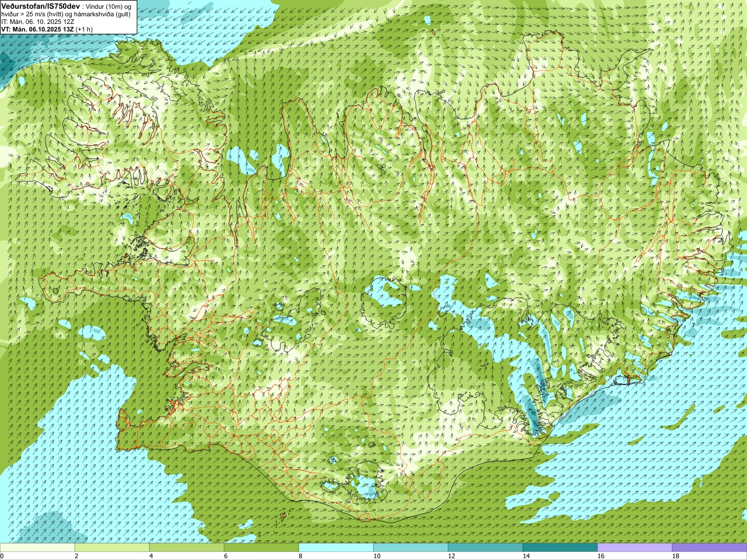Click the olive green 6–8 m/s legend swatch
747x560 pixels.
(x=261, y=548)
